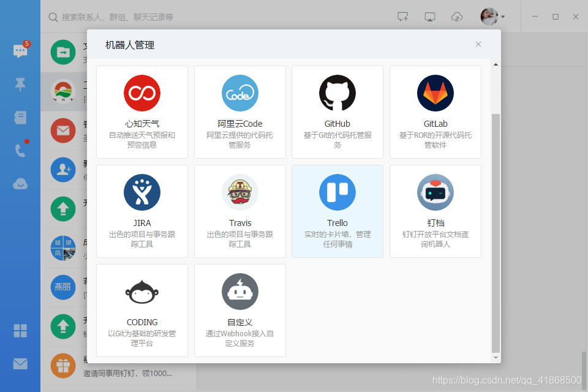This screenshot has height=392, width=588.
Task: Select the 自定义 Webhook robot icon
Action: 240,292
